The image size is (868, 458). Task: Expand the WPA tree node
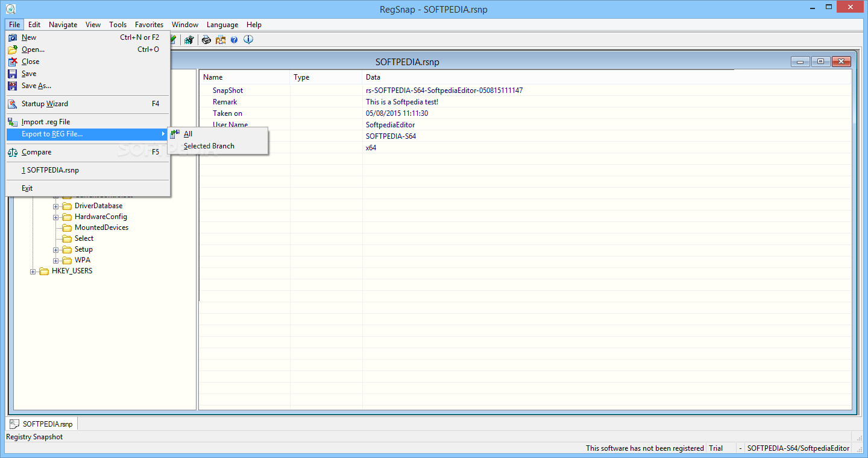pos(56,261)
